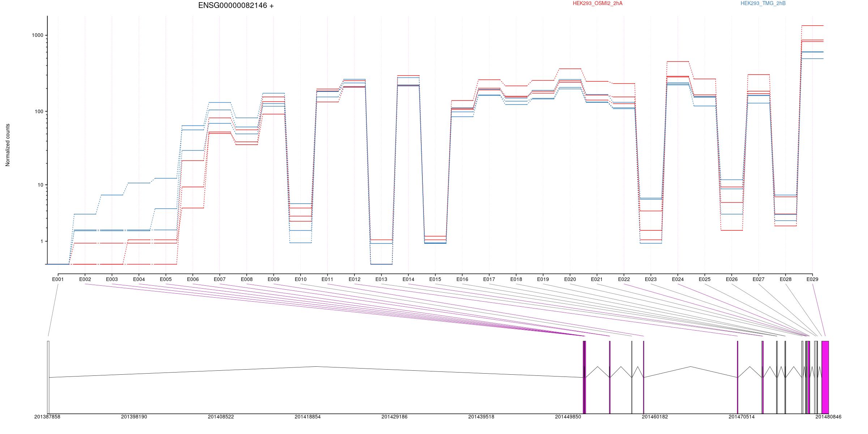Click exon label E003
This screenshot has width=868, height=434.
coord(112,279)
